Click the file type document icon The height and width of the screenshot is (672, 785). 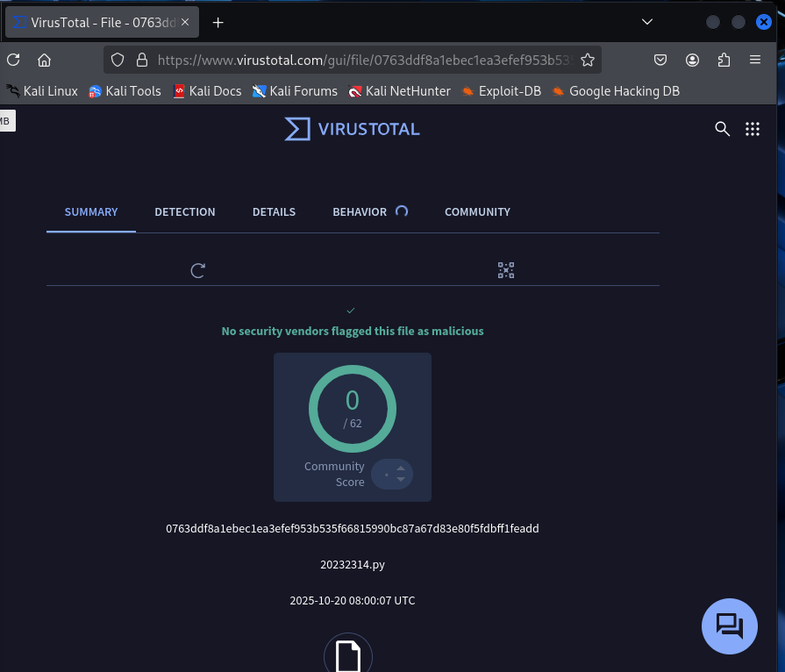click(348, 654)
